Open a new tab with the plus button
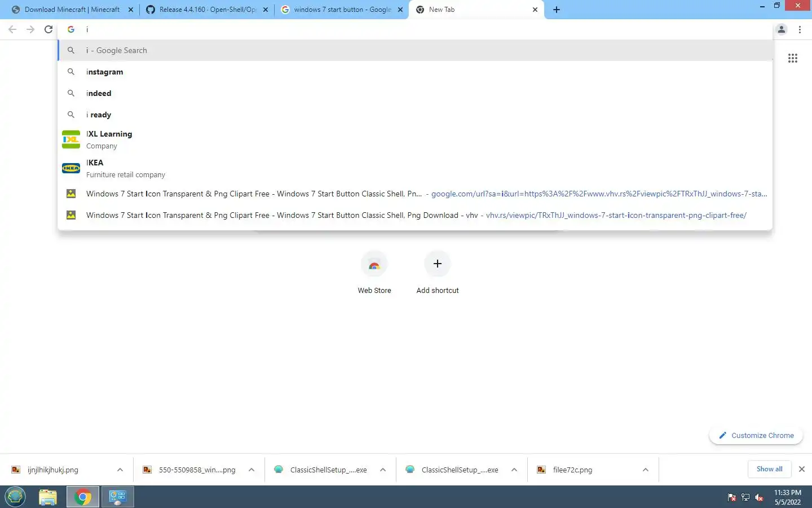This screenshot has width=812, height=508. pyautogui.click(x=557, y=10)
